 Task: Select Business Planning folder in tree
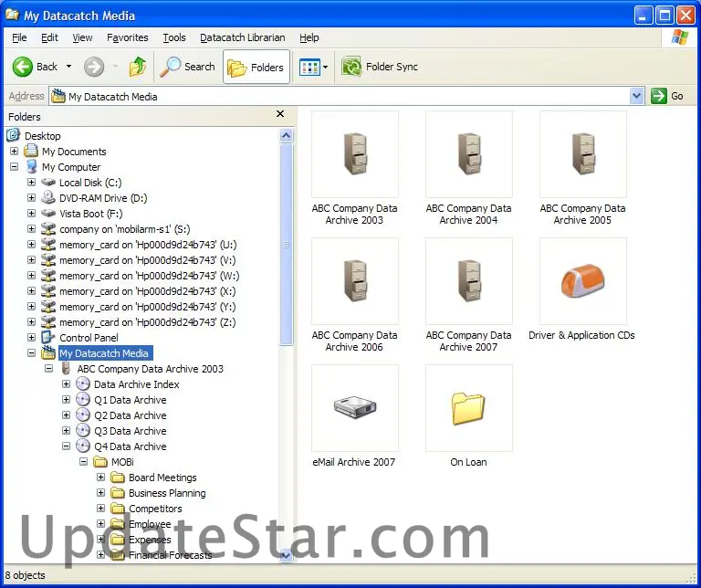[x=167, y=493]
